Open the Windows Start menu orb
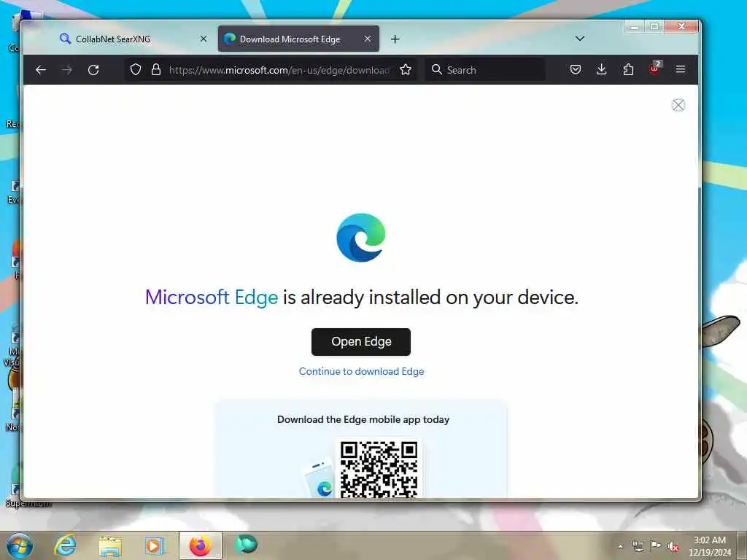This screenshot has width=747, height=560. pos(20,545)
